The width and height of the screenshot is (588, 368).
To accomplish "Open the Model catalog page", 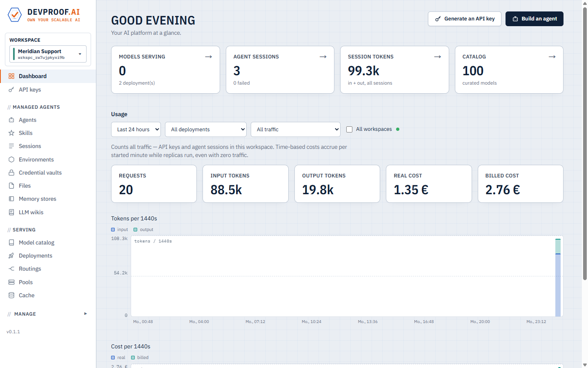I will pyautogui.click(x=48, y=242).
